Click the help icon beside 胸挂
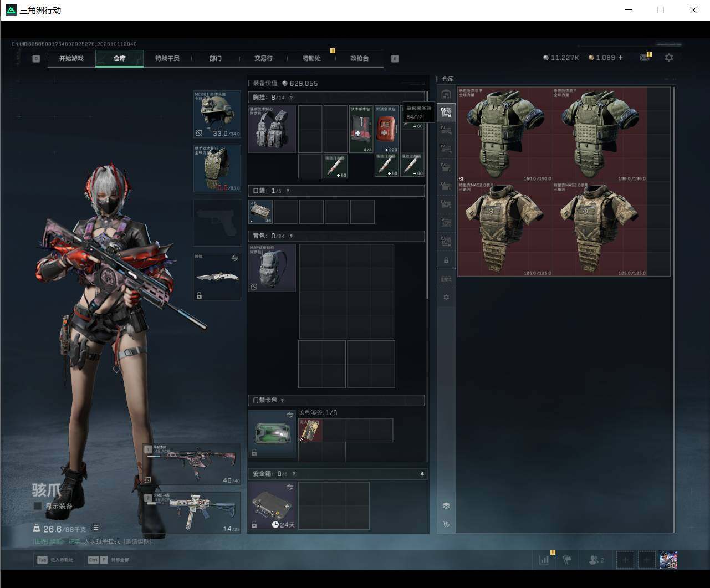The height and width of the screenshot is (588, 710). [292, 98]
